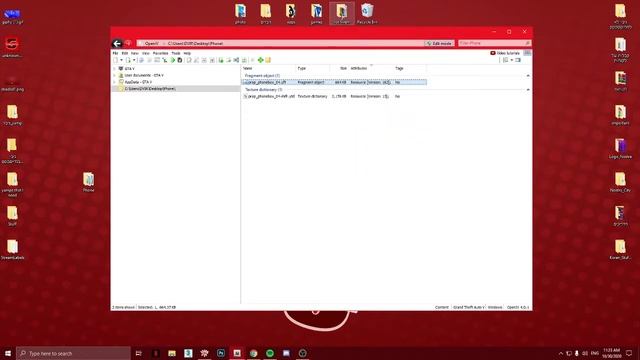Click the Recycle Bin desktop icon
The width and height of the screenshot is (640, 360).
[367, 14]
